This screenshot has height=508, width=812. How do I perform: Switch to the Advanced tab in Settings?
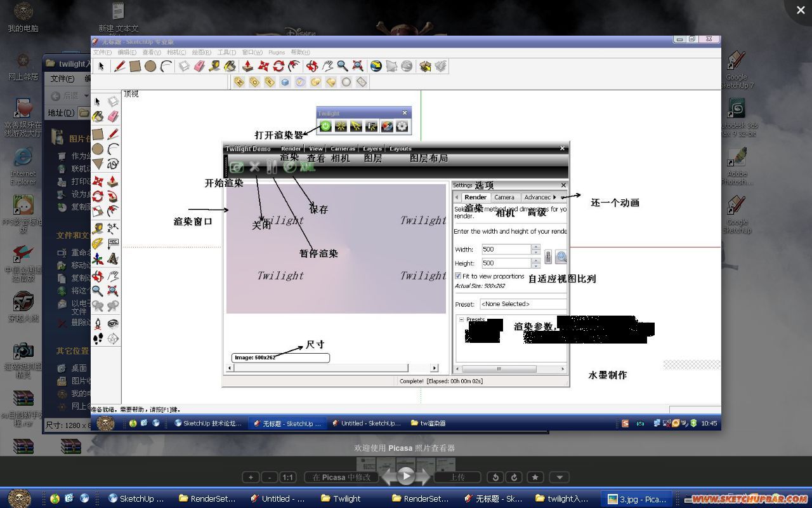click(537, 197)
